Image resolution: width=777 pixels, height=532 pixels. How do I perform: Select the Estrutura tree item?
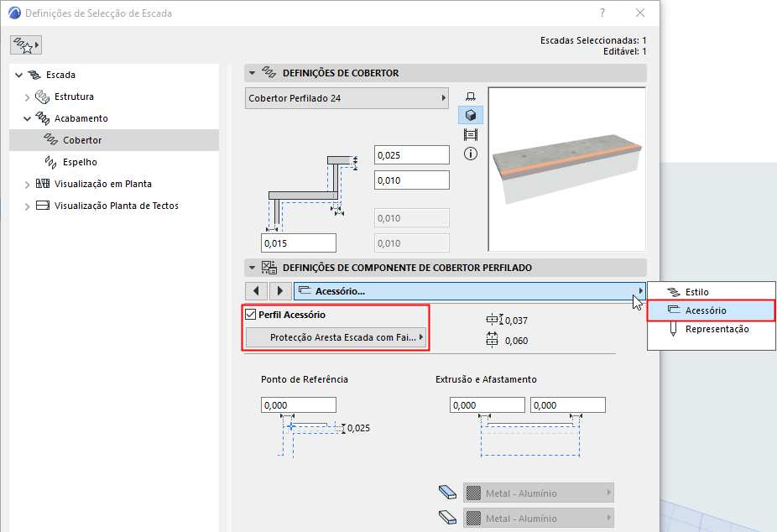coord(114,96)
